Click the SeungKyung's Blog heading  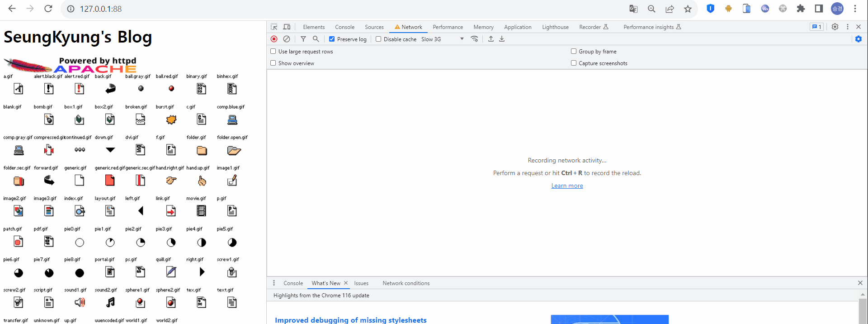pos(78,37)
